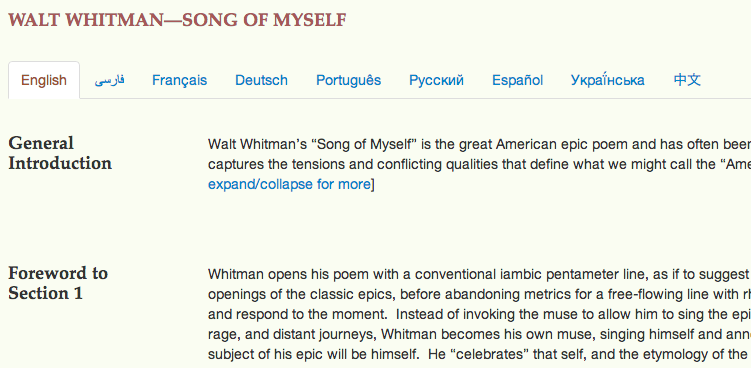Open the Português tab
Image resolution: width=751 pixels, height=368 pixels.
(x=349, y=80)
